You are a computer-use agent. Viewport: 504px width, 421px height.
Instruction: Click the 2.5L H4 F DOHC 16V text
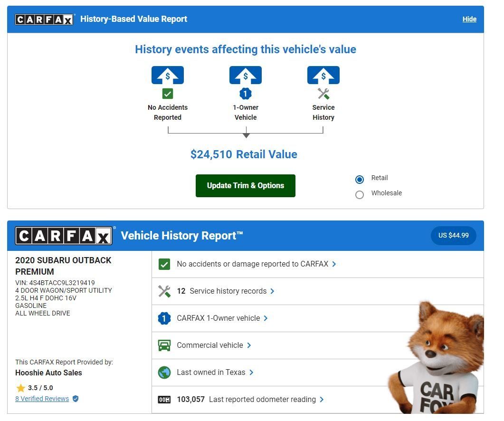coord(46,298)
